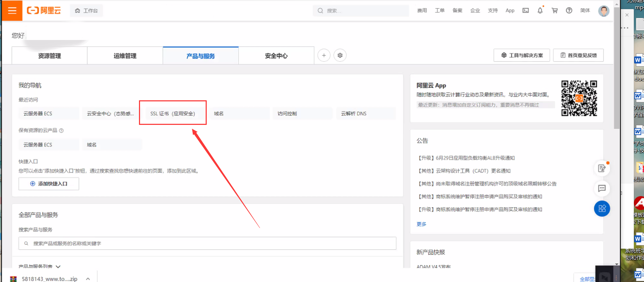
Task: Open 域名 under 保有资源的云产品
Action: (112, 145)
